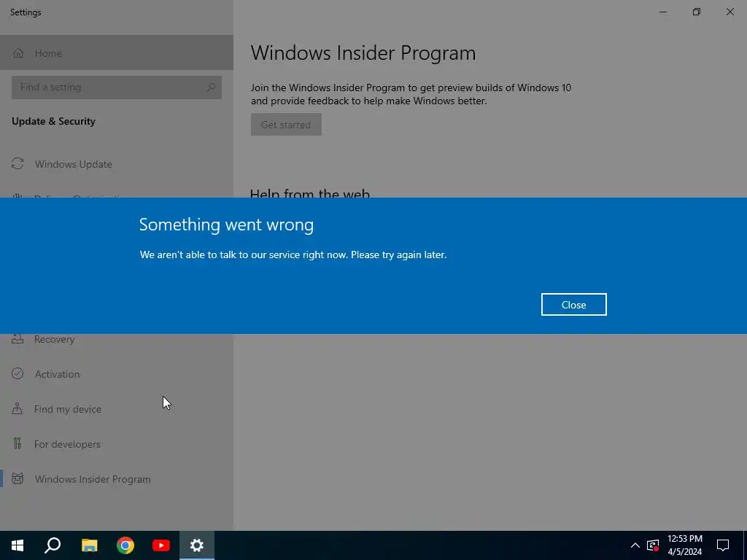Open the Activation section
The height and width of the screenshot is (560, 747).
(x=117, y=374)
